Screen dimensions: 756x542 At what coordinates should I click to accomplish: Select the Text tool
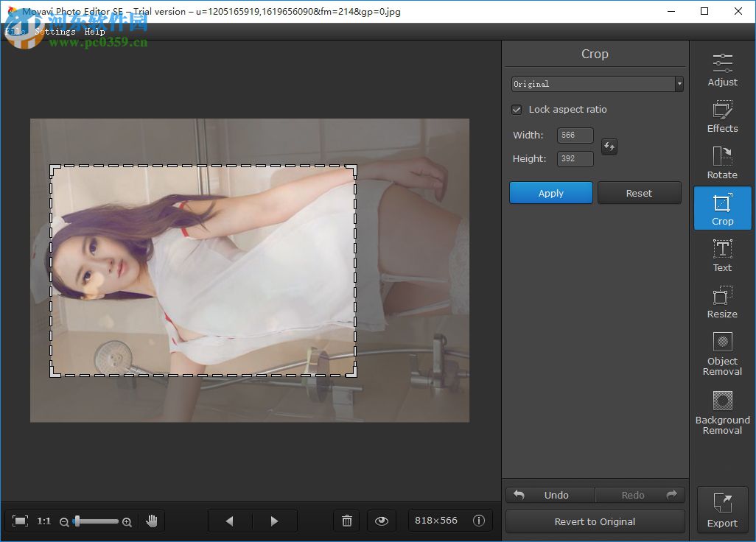click(722, 254)
